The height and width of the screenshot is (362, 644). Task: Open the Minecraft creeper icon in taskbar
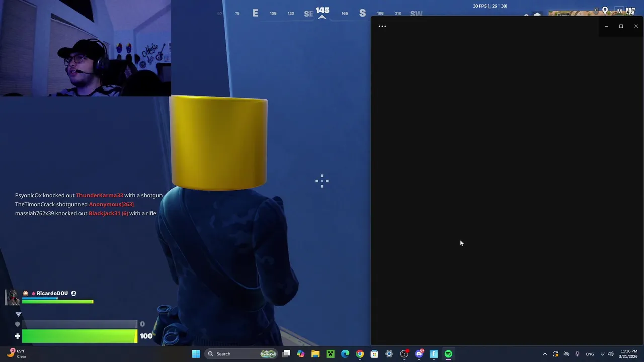coord(330,354)
